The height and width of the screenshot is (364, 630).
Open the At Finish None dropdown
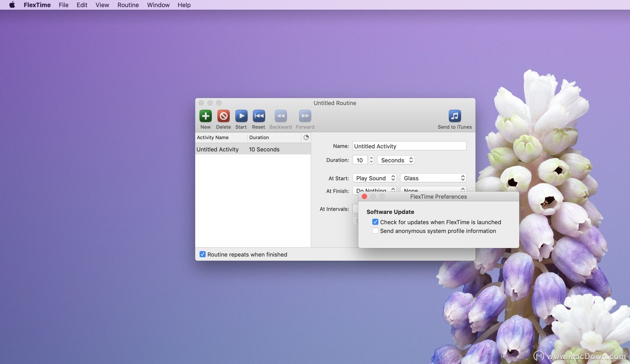tap(433, 189)
